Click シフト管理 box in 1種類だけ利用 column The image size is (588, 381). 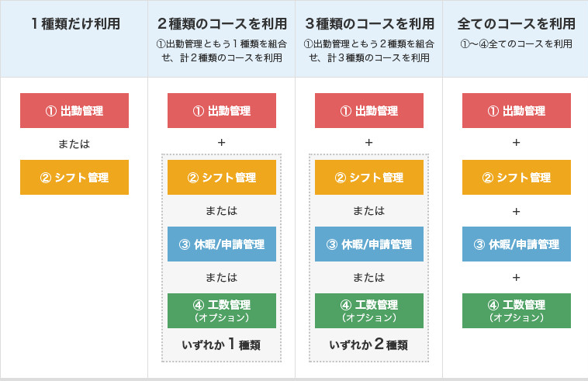click(74, 178)
